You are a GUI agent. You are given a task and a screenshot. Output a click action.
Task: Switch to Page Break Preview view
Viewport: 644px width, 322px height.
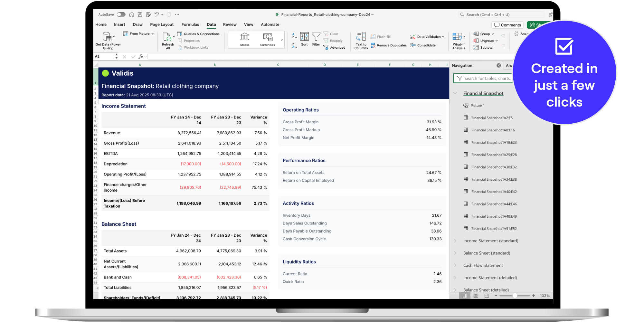point(487,296)
